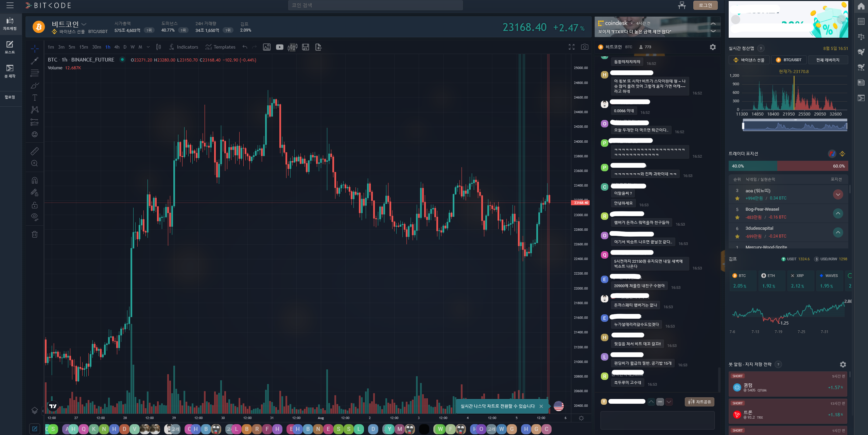
Task: Open the emoji icons tool
Action: 35,134
